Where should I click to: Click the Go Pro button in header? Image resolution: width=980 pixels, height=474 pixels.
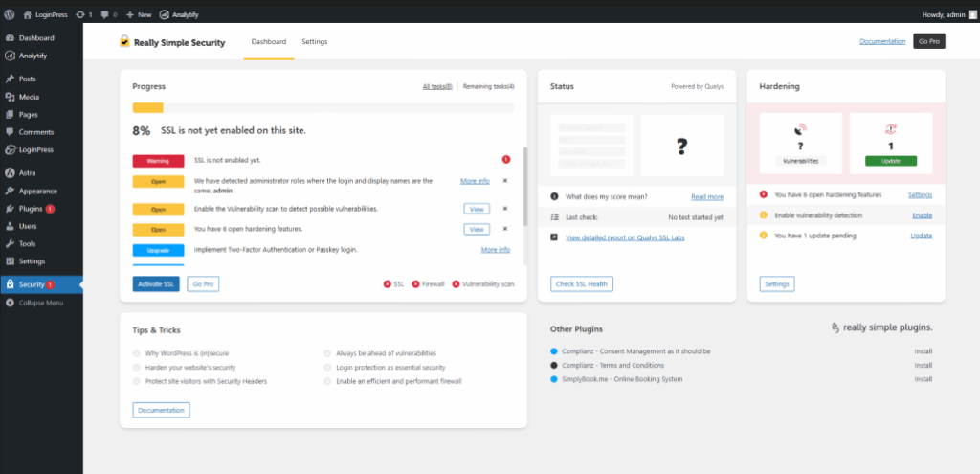(x=928, y=41)
